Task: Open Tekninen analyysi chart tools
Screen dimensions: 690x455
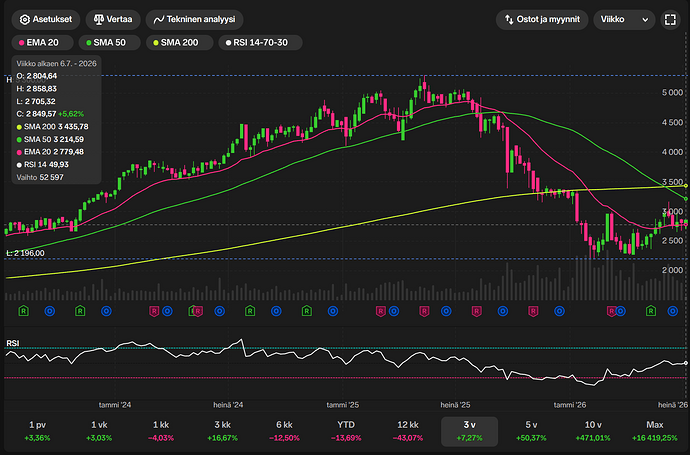Action: point(195,20)
